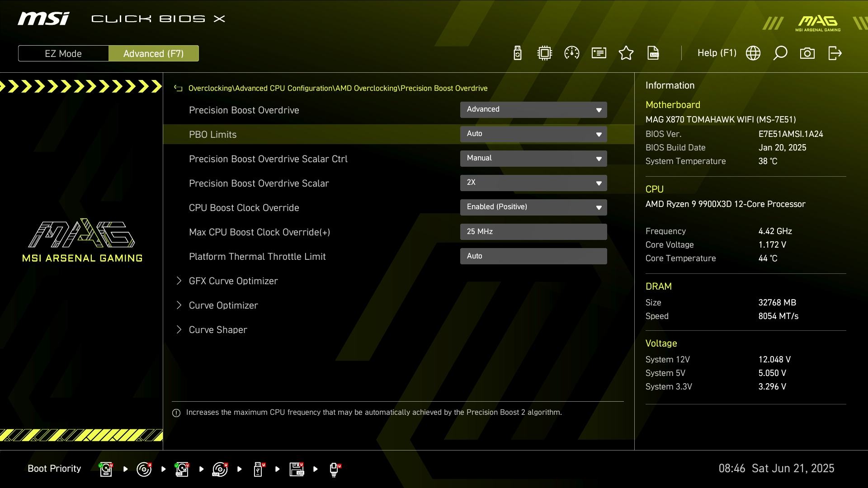Expand the GFX Curve Optimizer submenu

click(233, 281)
